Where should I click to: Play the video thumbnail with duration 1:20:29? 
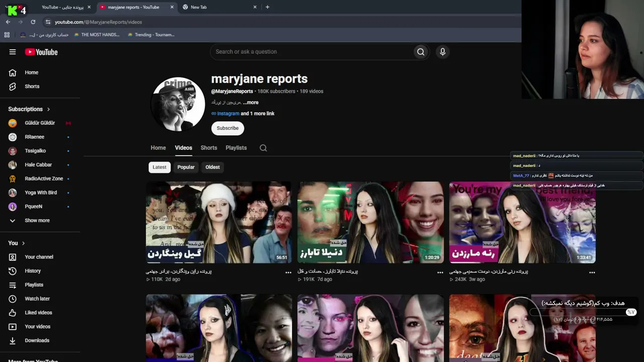(370, 222)
